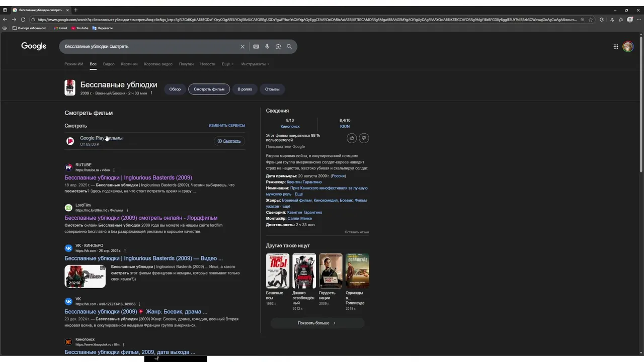Open Бешеные псы poster
644x362 pixels.
coord(278,271)
